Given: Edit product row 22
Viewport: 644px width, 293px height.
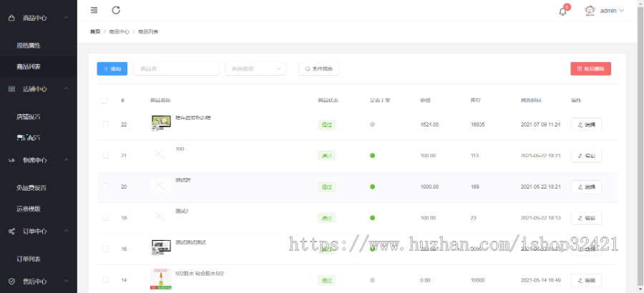Looking at the screenshot, I should (586, 124).
